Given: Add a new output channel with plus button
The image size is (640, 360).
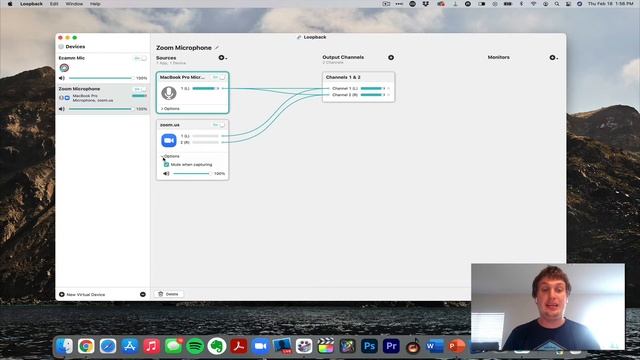Looking at the screenshot, I should pyautogui.click(x=391, y=58).
